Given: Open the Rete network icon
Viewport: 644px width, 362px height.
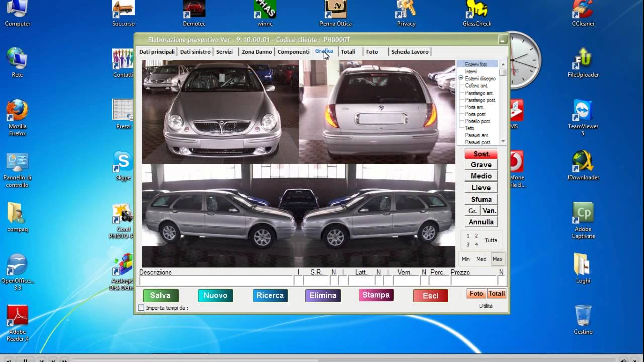Looking at the screenshot, I should pyautogui.click(x=17, y=63).
